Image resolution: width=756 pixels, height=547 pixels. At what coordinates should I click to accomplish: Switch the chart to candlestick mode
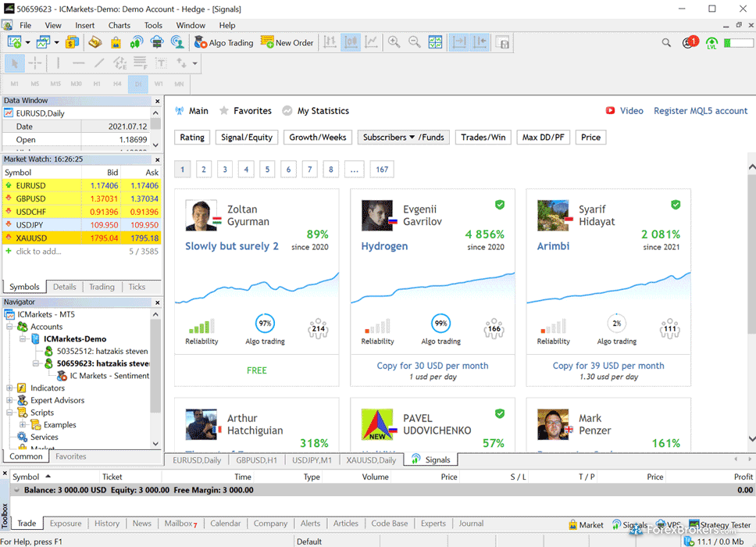[x=351, y=42]
